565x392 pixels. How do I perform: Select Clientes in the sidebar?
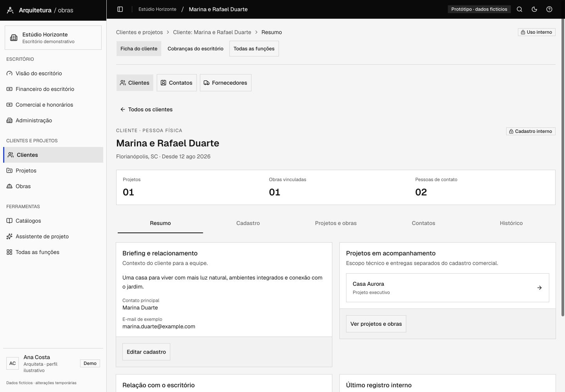53,155
